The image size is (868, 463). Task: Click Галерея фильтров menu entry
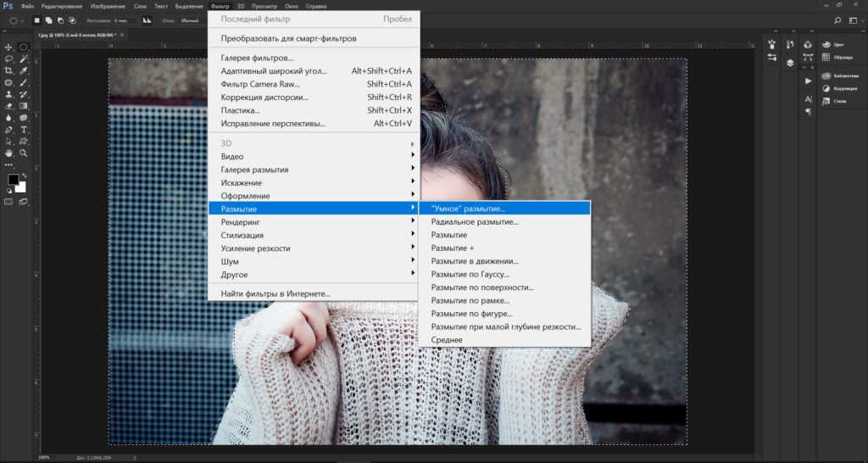[x=314, y=58]
